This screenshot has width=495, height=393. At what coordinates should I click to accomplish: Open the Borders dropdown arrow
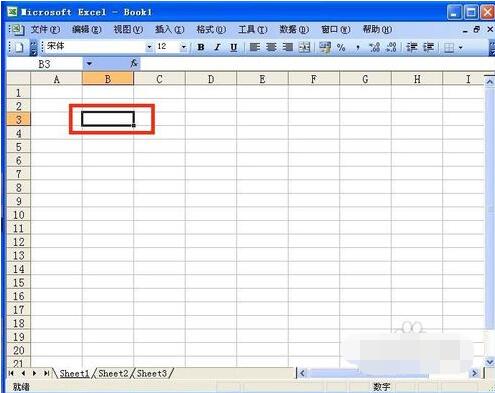coord(461,48)
